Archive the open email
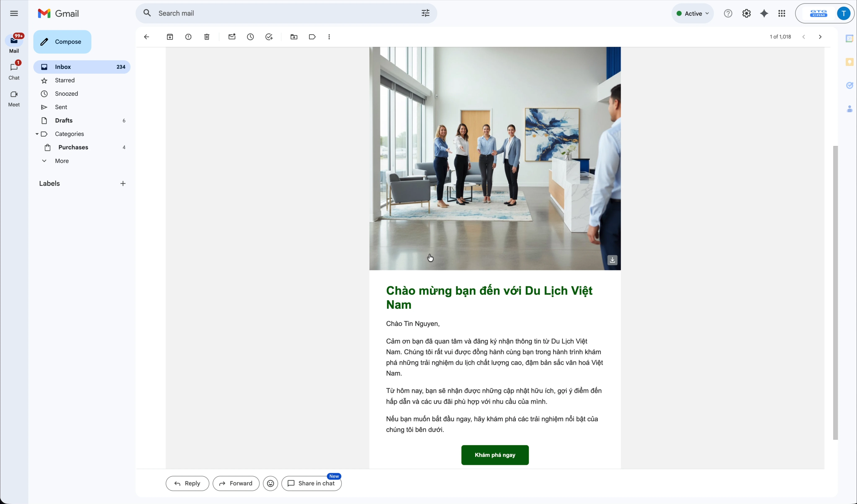Screen dimensions: 857x504 [170, 37]
